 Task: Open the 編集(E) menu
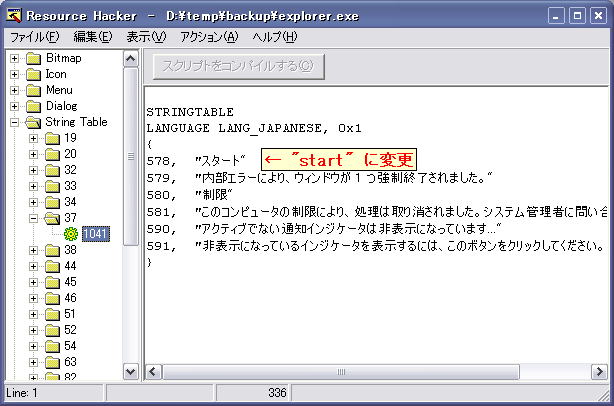click(93, 37)
